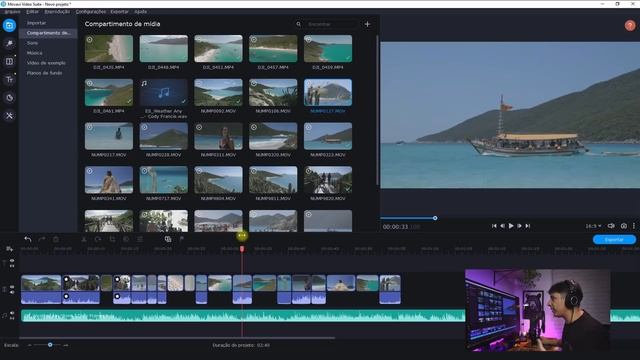Viewport: 640px width, 360px height.
Task: Step forward one frame
Action: [x=519, y=226]
